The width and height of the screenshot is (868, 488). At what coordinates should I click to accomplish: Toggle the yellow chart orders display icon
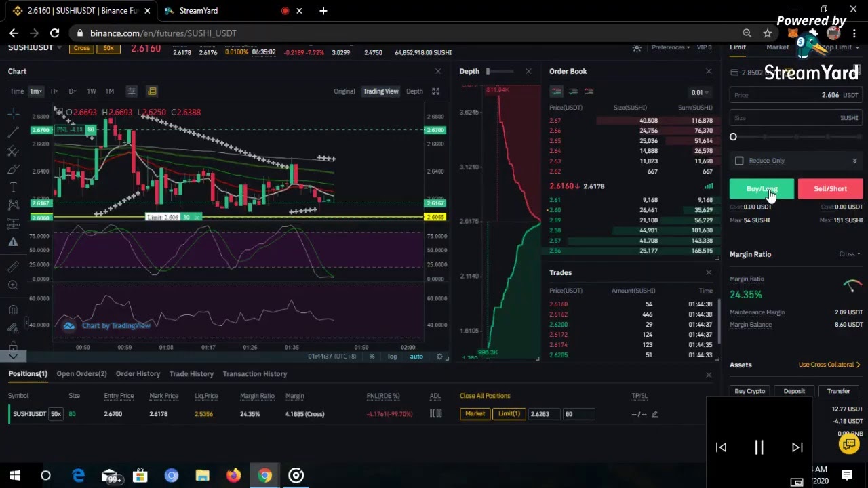pos(152,91)
